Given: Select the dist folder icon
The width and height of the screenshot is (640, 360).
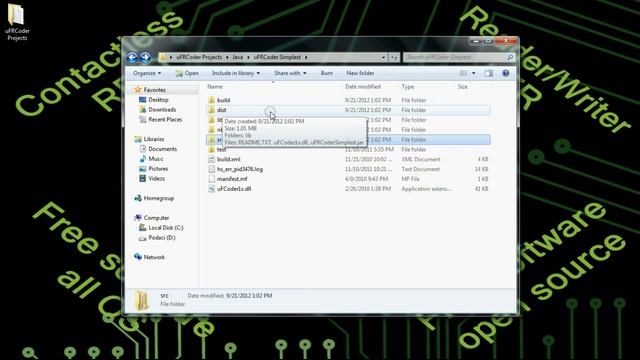Looking at the screenshot, I should pyautogui.click(x=211, y=110).
